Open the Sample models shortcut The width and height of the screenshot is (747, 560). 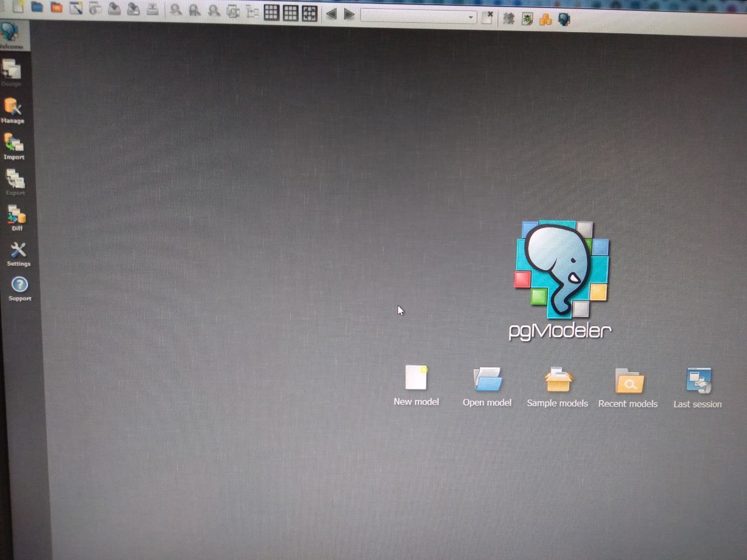[x=557, y=387]
